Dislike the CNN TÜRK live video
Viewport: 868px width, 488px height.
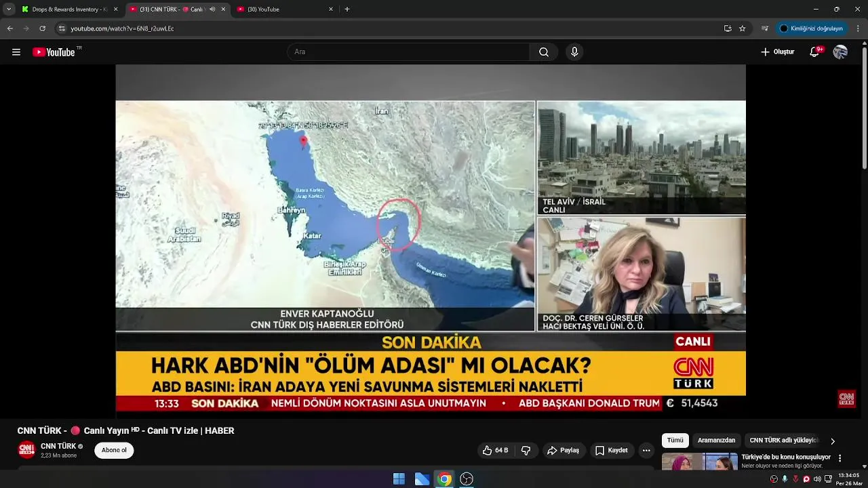(x=526, y=451)
